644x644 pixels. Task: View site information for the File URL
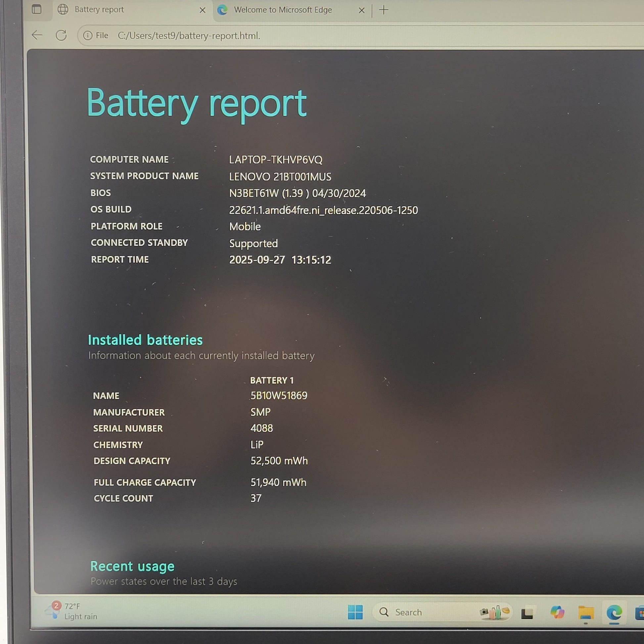click(88, 35)
